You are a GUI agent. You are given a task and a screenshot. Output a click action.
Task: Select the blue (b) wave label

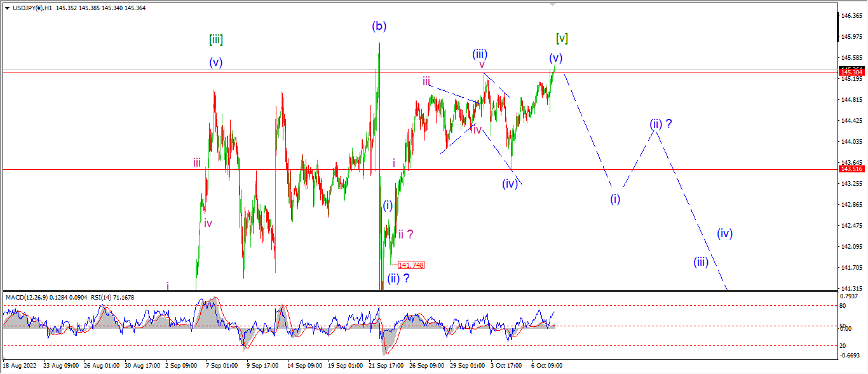click(x=379, y=26)
